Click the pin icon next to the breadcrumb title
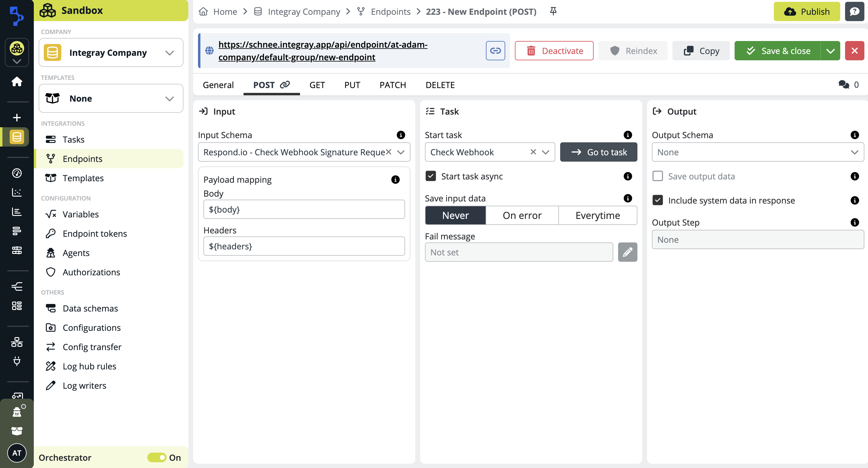Screen dimensions: 868x468 pos(553,11)
